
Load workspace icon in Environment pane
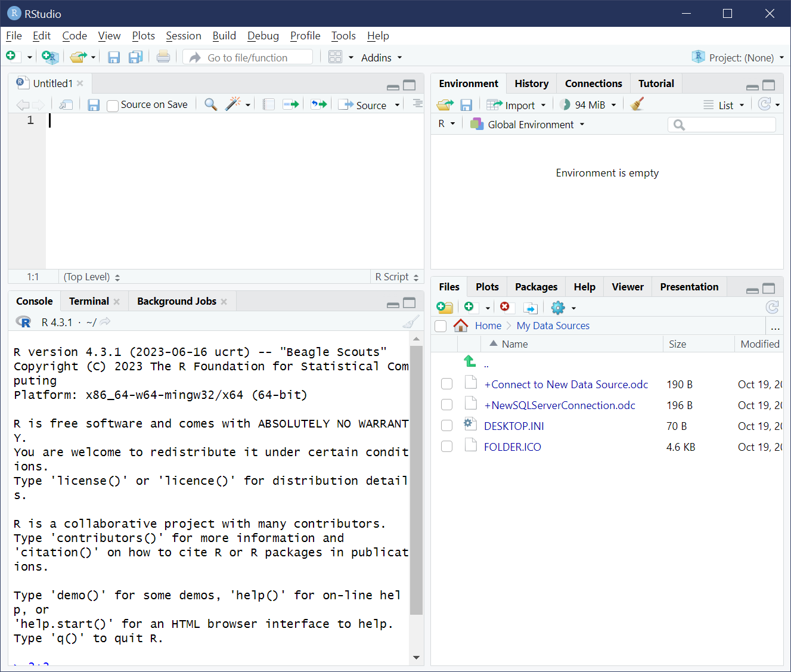(445, 105)
